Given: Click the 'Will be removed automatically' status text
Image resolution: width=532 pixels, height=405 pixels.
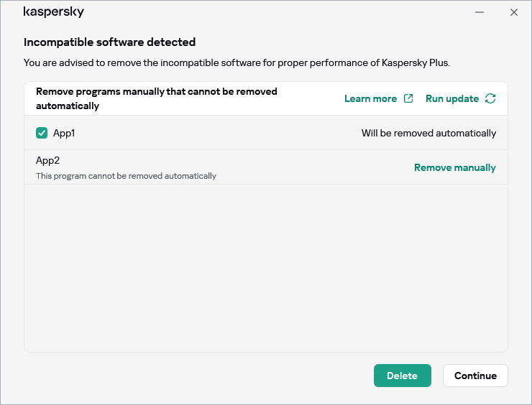Looking at the screenshot, I should (428, 133).
